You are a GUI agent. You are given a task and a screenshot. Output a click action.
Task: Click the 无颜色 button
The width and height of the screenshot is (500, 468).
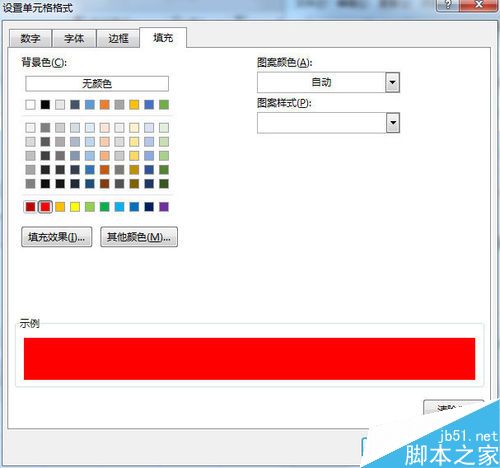97,83
